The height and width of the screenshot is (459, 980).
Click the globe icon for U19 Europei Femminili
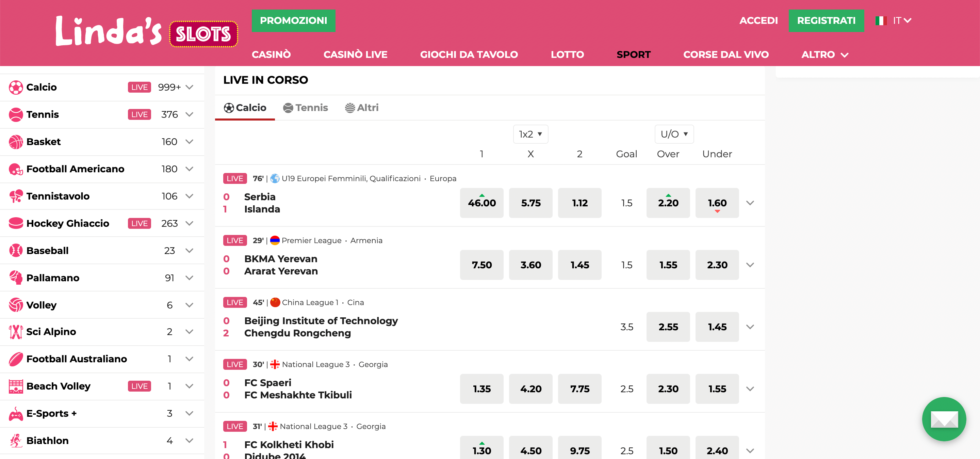(x=275, y=178)
